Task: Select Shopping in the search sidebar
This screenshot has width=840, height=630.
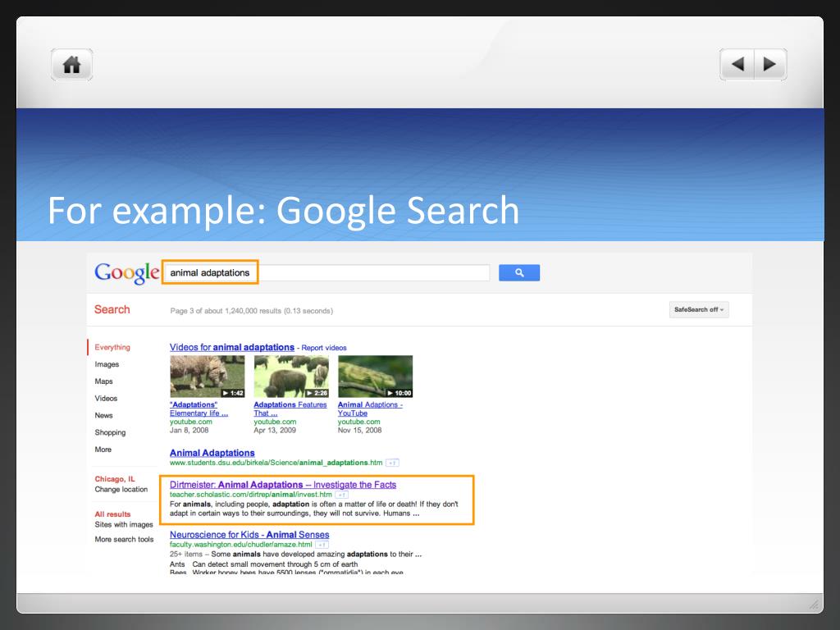Action: pos(110,432)
